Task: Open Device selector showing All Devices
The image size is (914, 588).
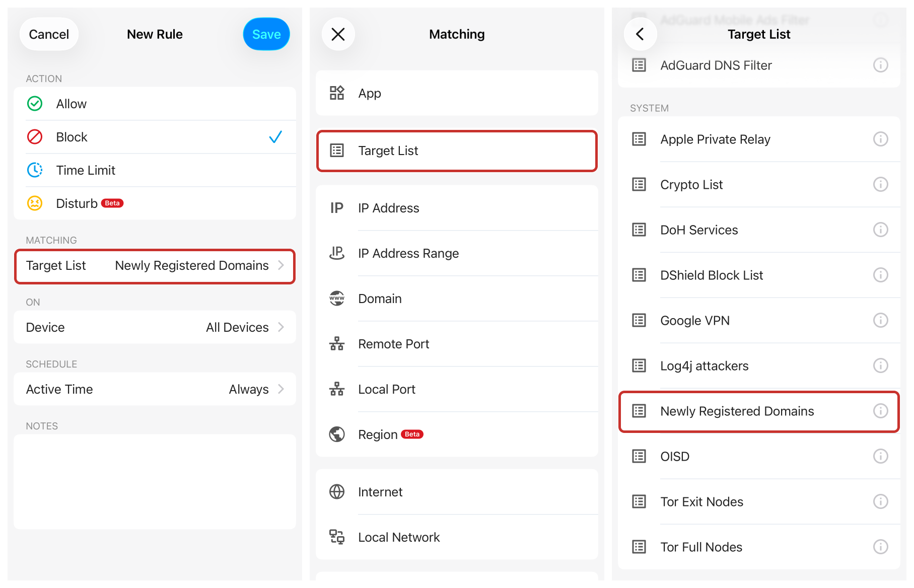Action: [x=155, y=327]
